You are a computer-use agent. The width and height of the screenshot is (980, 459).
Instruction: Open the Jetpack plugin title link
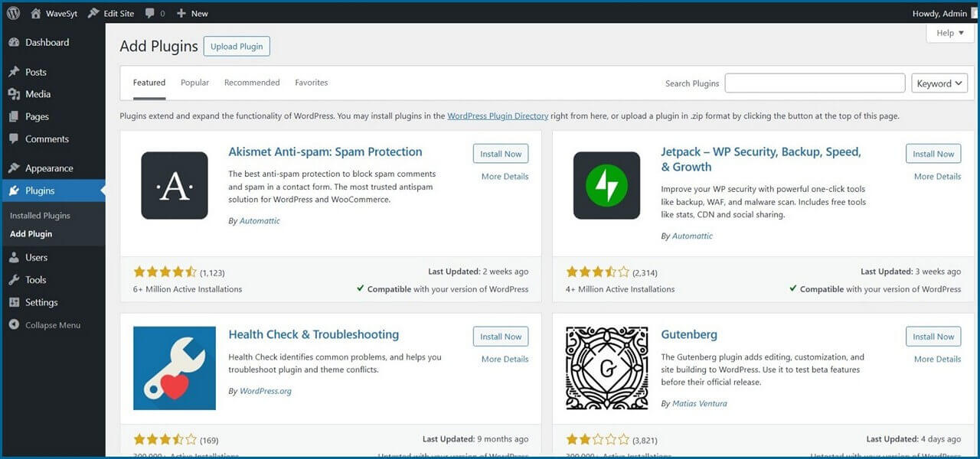(761, 159)
